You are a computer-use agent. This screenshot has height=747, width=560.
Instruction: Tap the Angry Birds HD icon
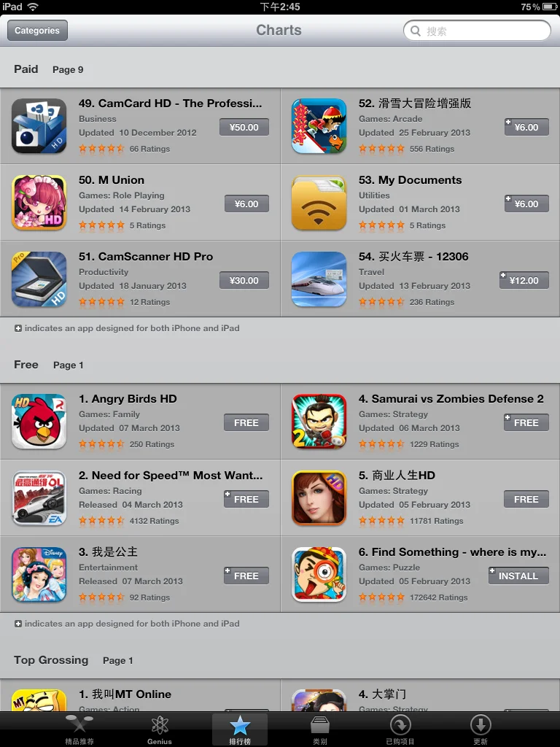click(x=39, y=421)
